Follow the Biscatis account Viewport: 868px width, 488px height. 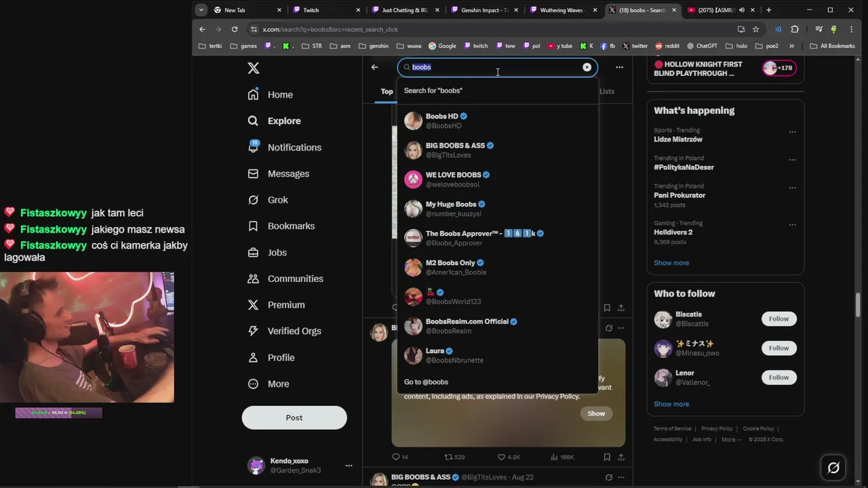tap(778, 319)
